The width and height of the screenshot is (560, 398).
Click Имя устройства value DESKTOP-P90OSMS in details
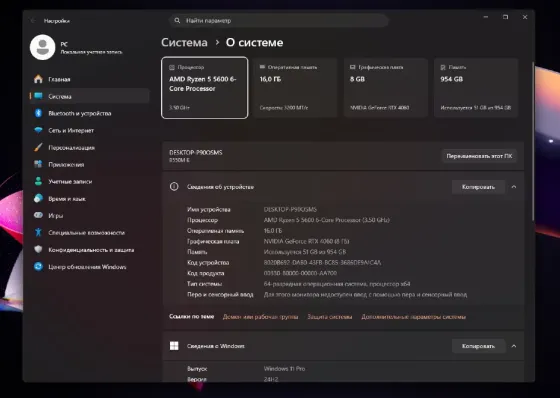[290, 209]
